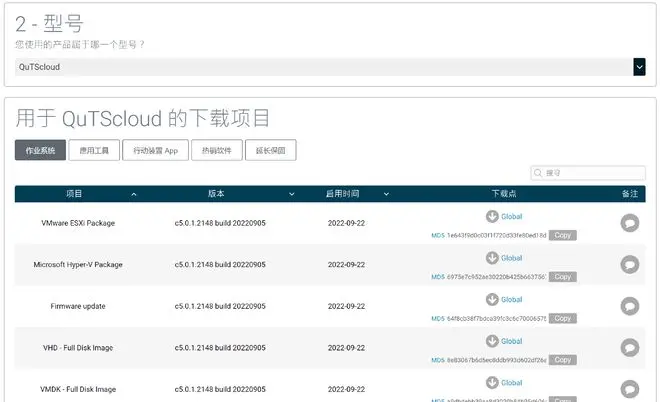Sort by 项目 column arrow
Screen dimensions: 660x402
click(x=134, y=194)
